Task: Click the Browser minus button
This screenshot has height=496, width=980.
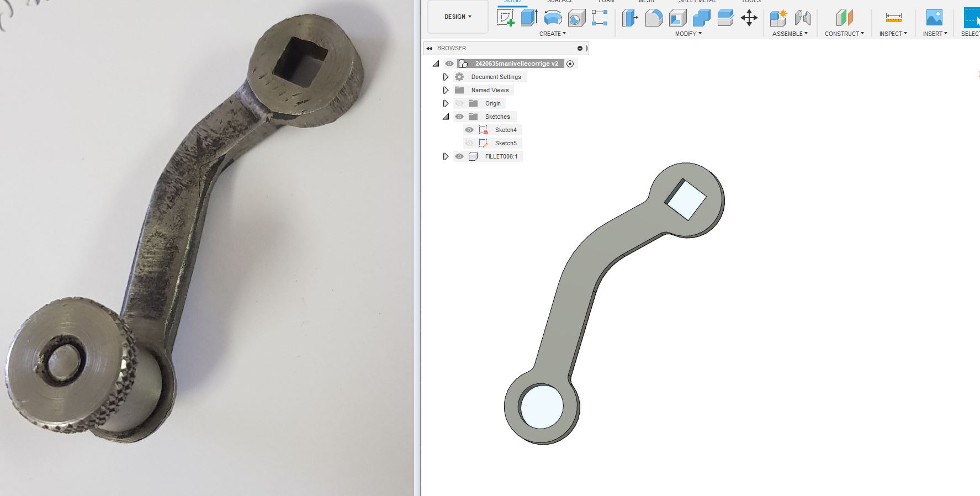Action: 580,48
